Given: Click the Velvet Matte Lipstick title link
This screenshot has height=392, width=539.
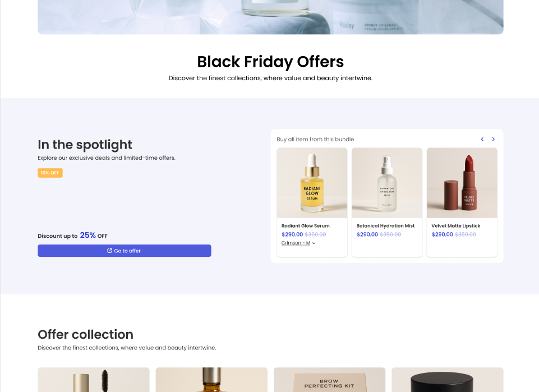Looking at the screenshot, I should click(455, 226).
